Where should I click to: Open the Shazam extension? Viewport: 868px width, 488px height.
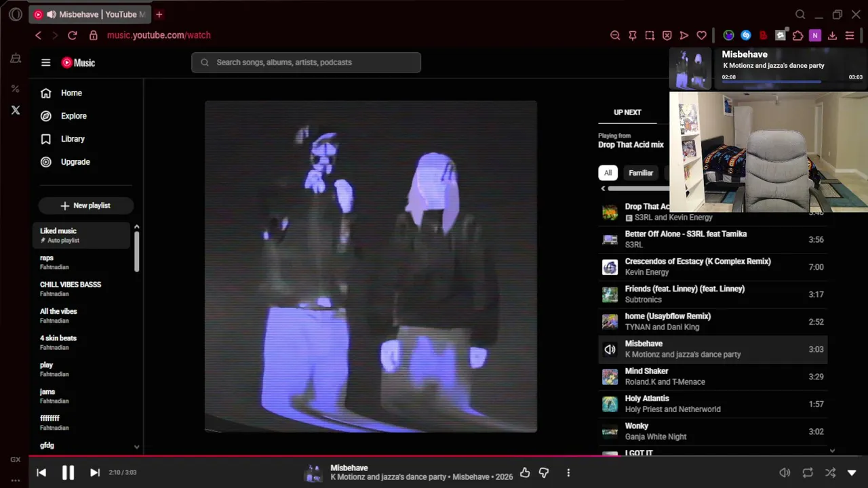coord(746,35)
